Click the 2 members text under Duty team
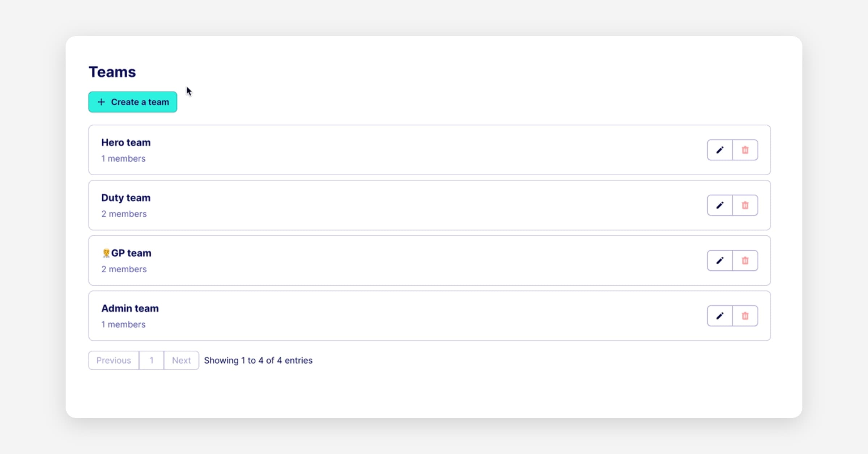This screenshot has height=454, width=868. click(x=124, y=214)
